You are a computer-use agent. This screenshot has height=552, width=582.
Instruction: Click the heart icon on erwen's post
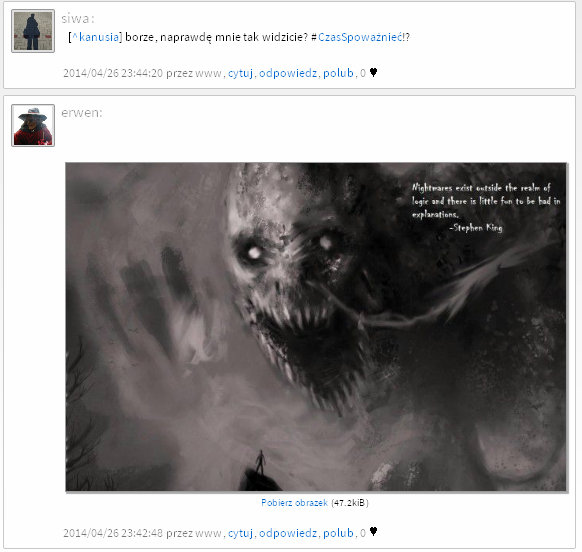point(373,532)
